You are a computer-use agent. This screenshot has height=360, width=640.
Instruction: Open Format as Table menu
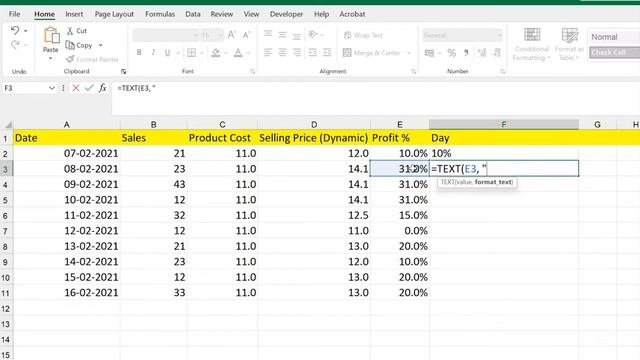click(x=569, y=44)
